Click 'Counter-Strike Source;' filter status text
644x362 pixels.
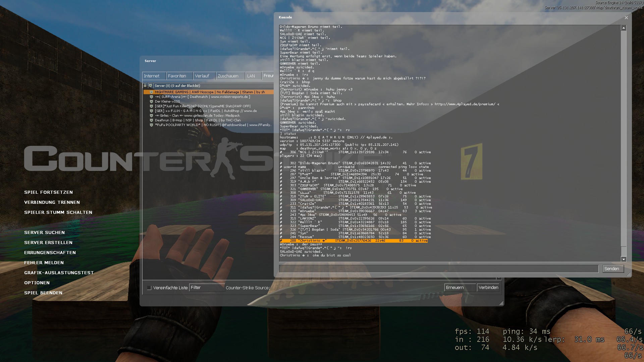247,288
